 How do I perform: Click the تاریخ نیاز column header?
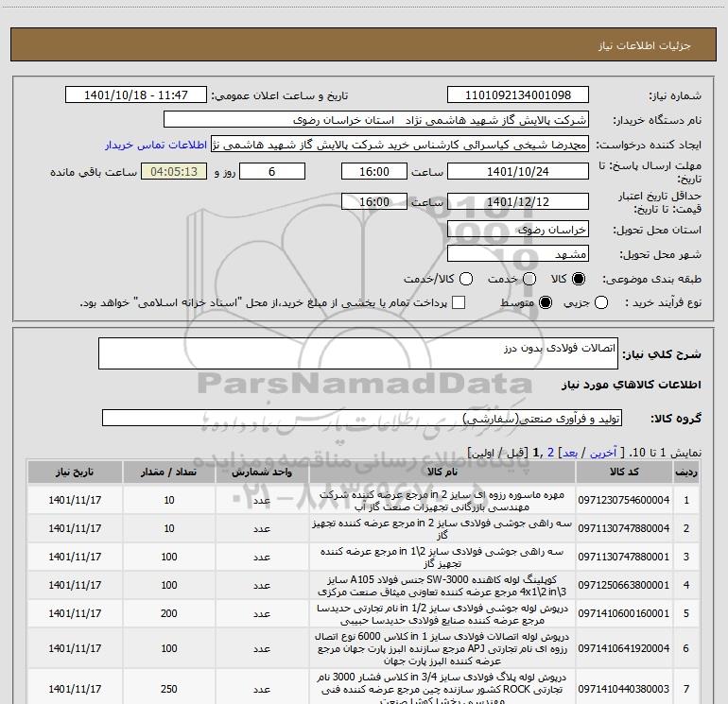(75, 472)
